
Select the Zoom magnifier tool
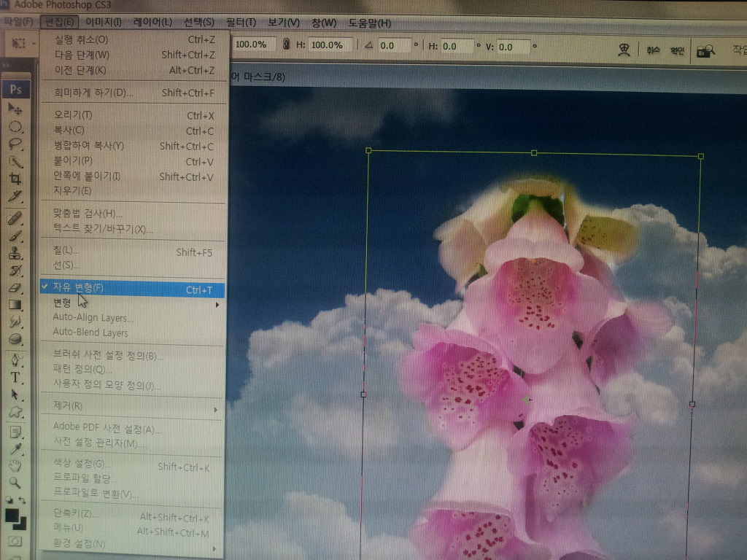(15, 483)
